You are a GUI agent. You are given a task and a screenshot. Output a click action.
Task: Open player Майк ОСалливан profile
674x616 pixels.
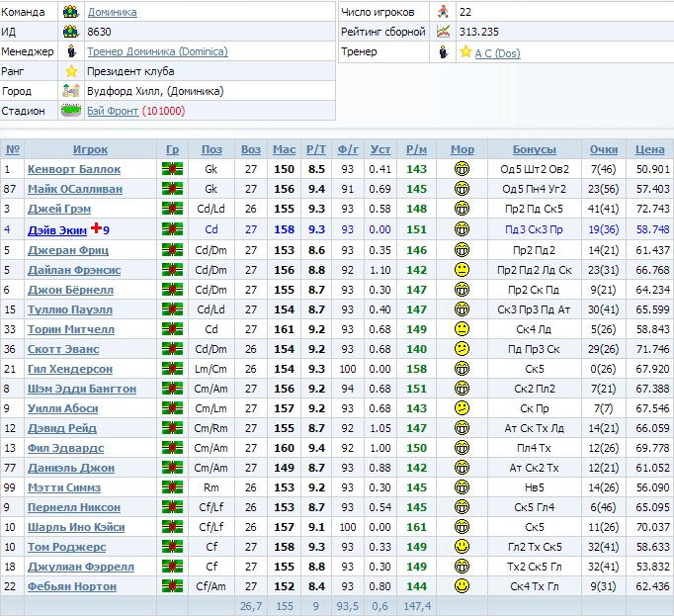click(x=75, y=189)
